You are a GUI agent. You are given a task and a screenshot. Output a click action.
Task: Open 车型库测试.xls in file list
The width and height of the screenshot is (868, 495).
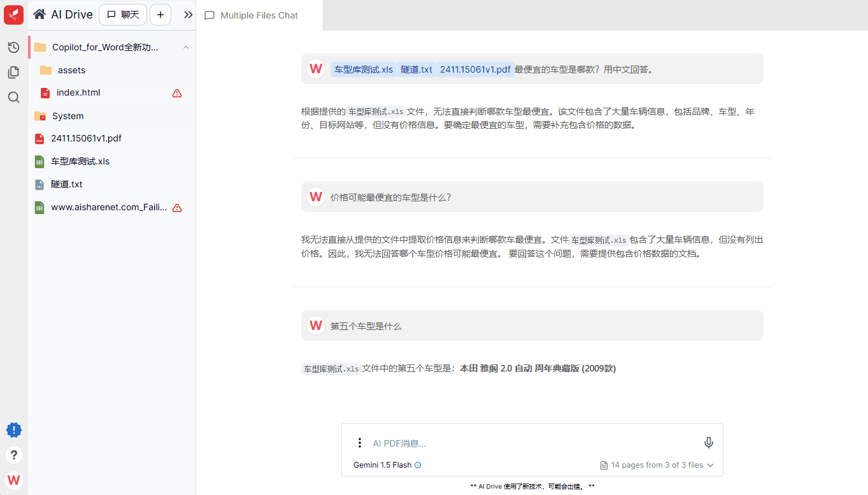coord(80,161)
